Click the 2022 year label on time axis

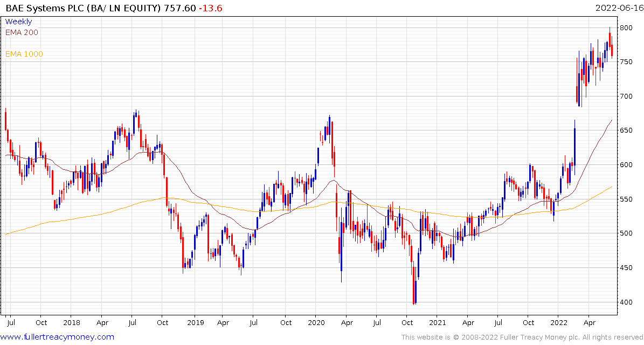558,323
